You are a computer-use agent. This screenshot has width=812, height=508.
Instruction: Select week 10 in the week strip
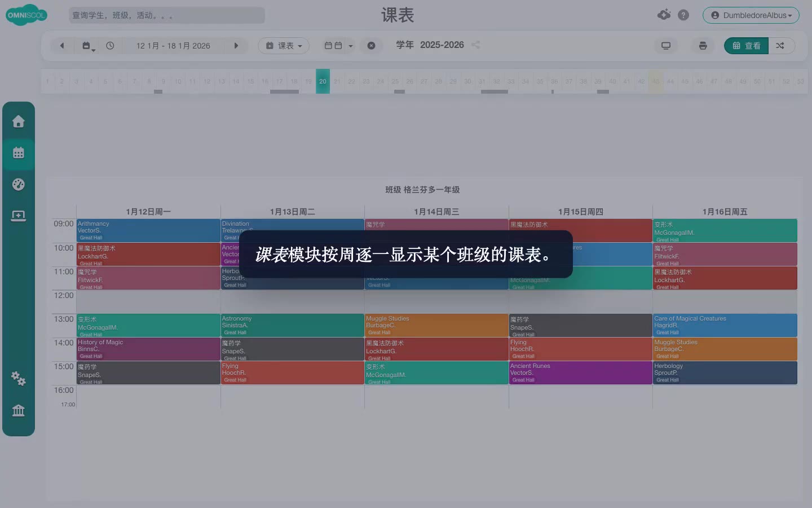(x=178, y=81)
